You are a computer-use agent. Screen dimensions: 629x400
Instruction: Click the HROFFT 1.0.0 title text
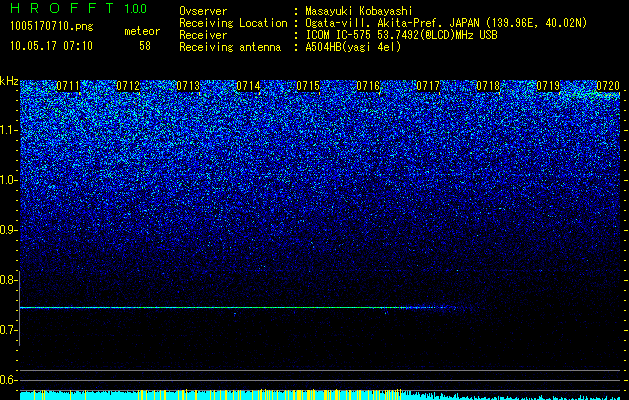79,8
